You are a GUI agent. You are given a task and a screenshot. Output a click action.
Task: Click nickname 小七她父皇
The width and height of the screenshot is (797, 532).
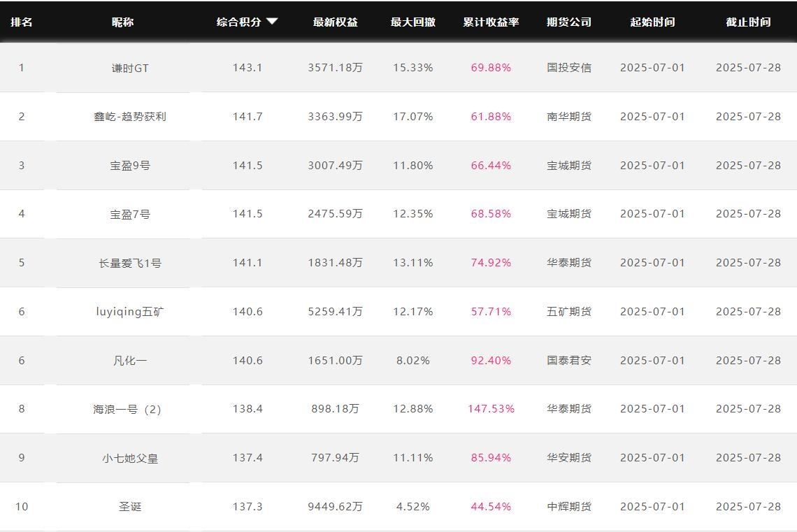tap(130, 458)
